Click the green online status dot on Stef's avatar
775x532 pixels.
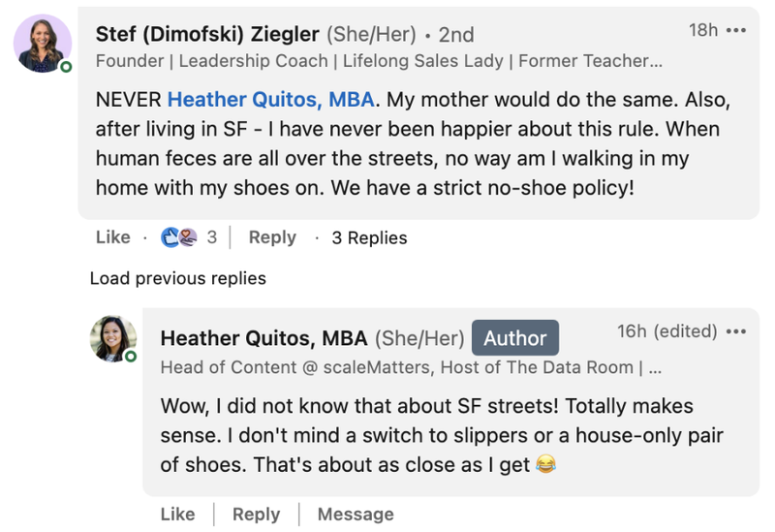click(x=65, y=67)
